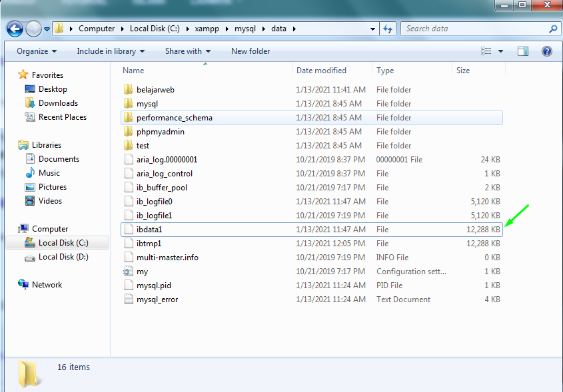Click the Back navigation arrow button
Viewport: 563px width, 392px height.
15,29
